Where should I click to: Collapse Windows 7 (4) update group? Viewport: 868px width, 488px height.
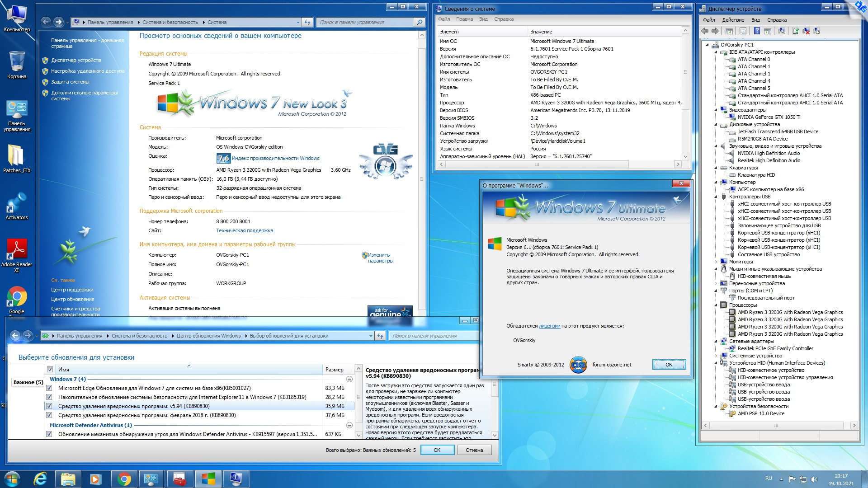click(349, 379)
